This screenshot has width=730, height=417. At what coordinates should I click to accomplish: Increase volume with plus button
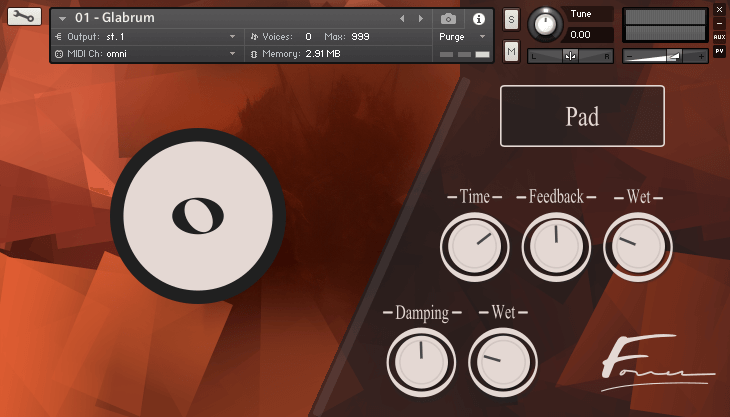pyautogui.click(x=701, y=57)
